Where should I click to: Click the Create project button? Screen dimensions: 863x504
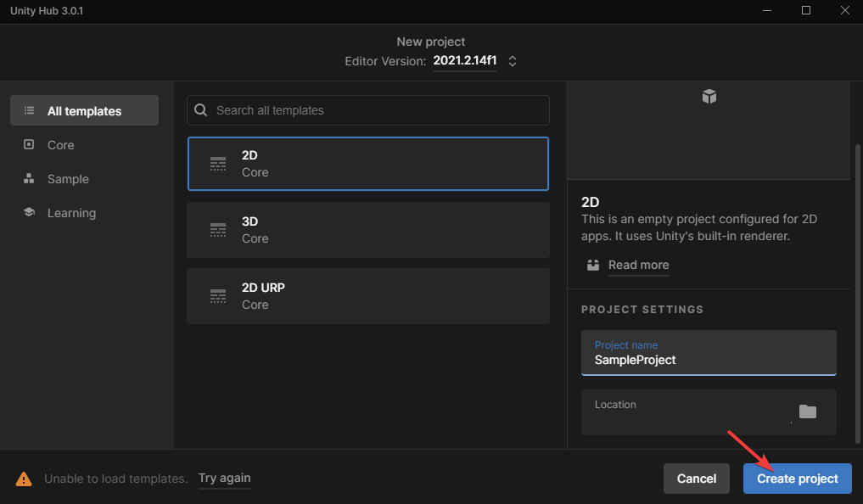point(798,479)
